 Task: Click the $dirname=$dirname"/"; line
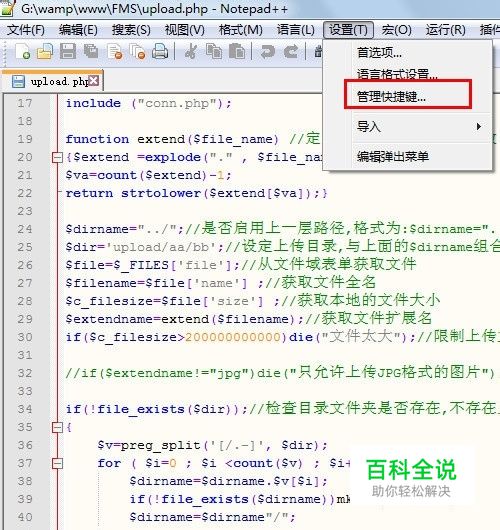[x=212, y=517]
